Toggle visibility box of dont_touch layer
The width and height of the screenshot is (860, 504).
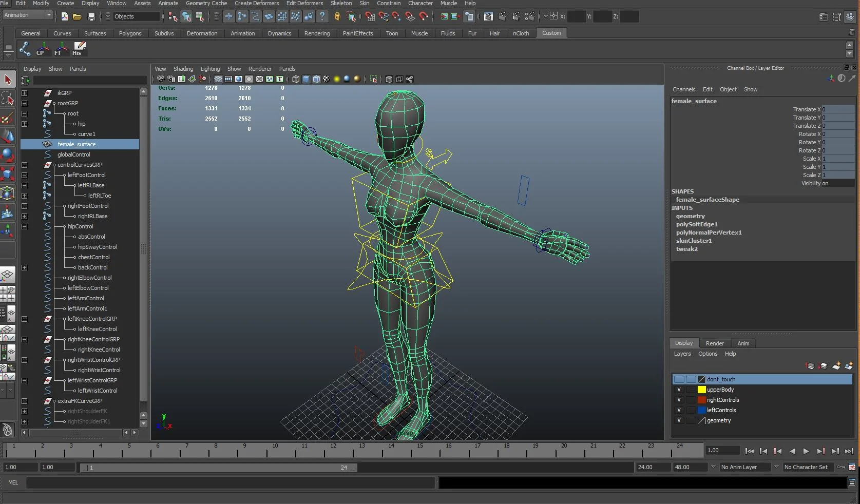[x=679, y=379]
